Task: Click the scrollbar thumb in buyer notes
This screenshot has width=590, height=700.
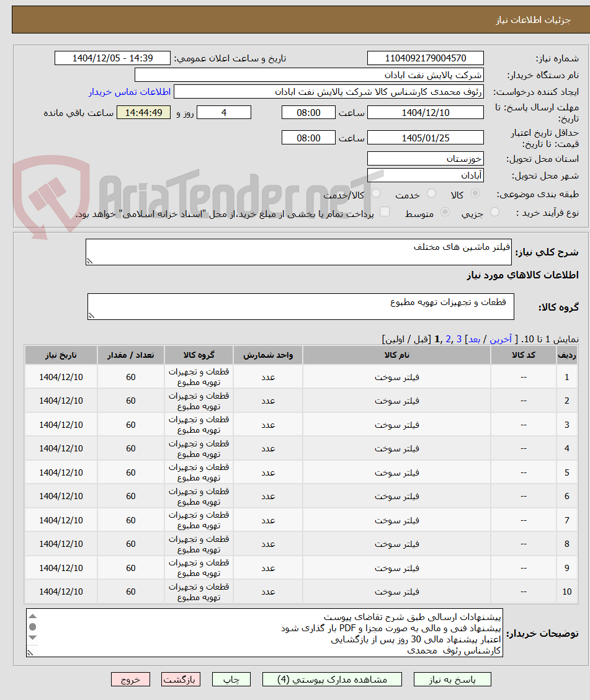Action: click(33, 627)
